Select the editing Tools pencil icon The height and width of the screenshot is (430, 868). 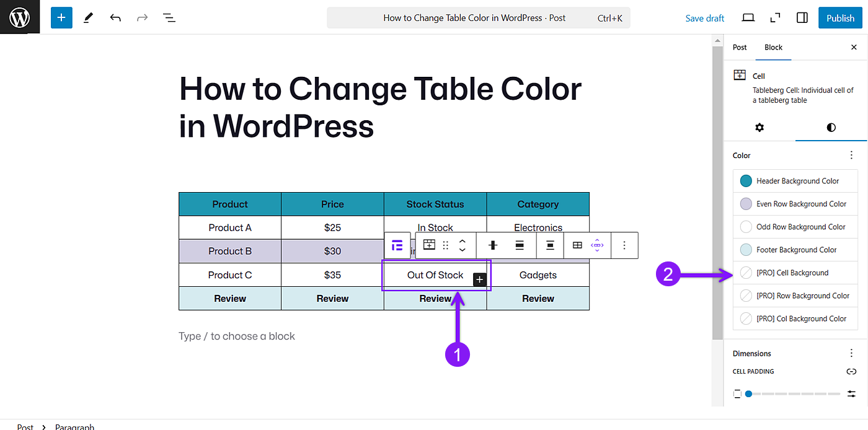[x=87, y=17]
